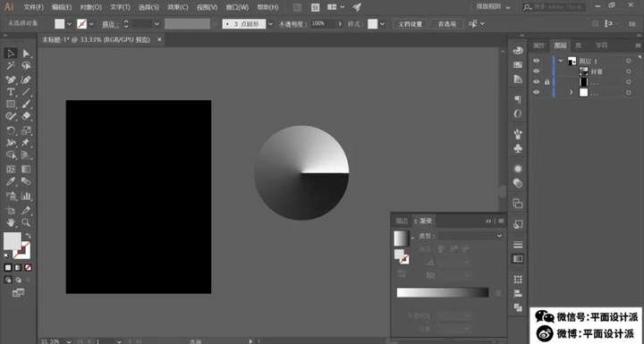
Task: Pick the Magic Wand tool
Action: tap(11, 66)
